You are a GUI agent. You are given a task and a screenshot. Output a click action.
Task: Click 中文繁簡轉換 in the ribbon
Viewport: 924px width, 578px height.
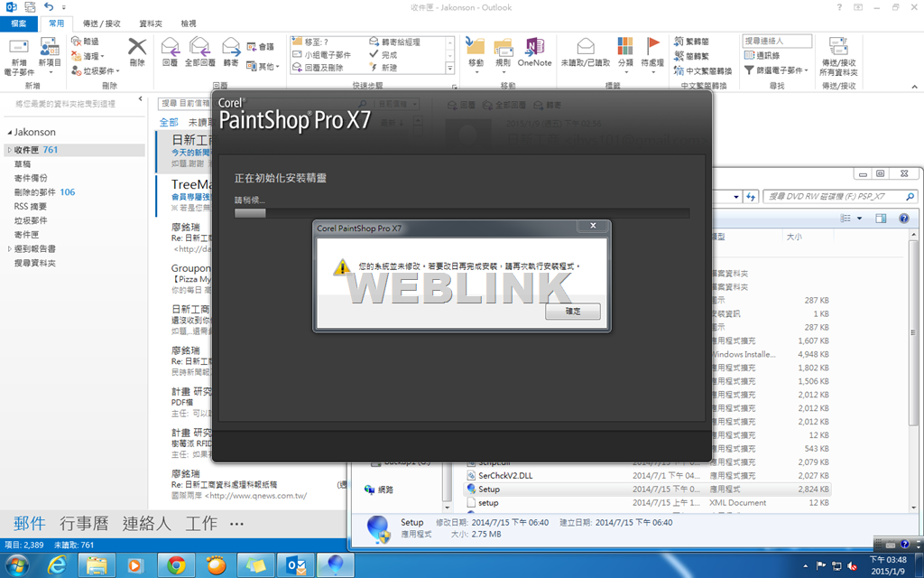pyautogui.click(x=702, y=70)
